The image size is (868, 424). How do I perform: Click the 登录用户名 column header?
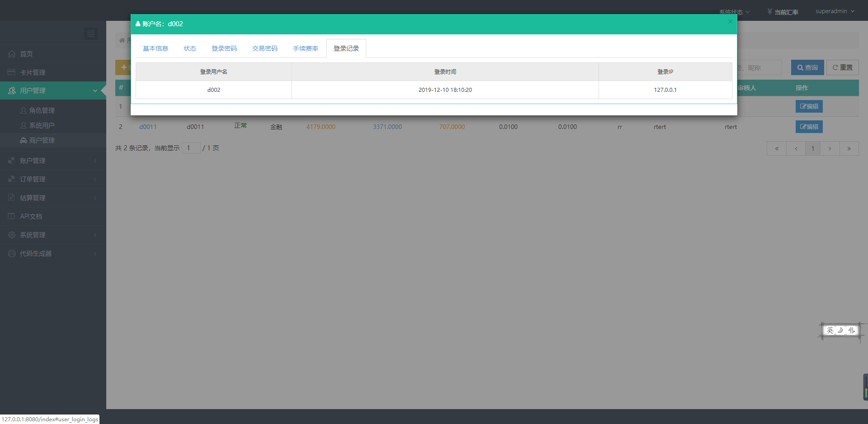click(214, 72)
